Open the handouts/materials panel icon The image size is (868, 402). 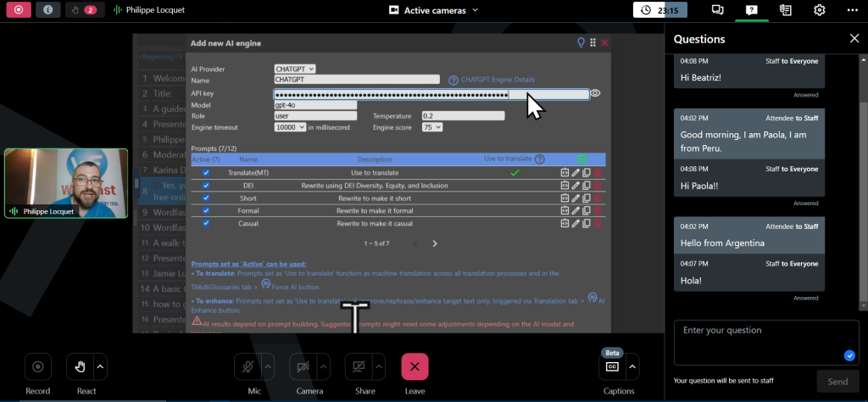(x=785, y=10)
